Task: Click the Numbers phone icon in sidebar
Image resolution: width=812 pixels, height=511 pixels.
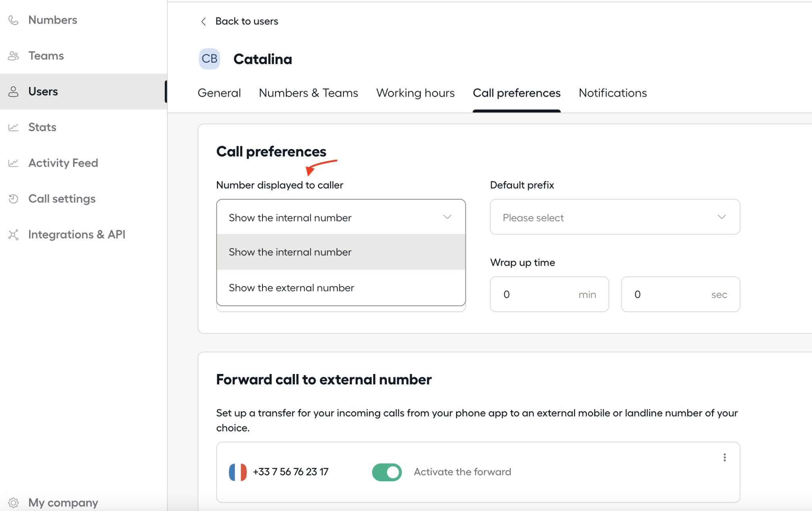Action: pos(13,20)
